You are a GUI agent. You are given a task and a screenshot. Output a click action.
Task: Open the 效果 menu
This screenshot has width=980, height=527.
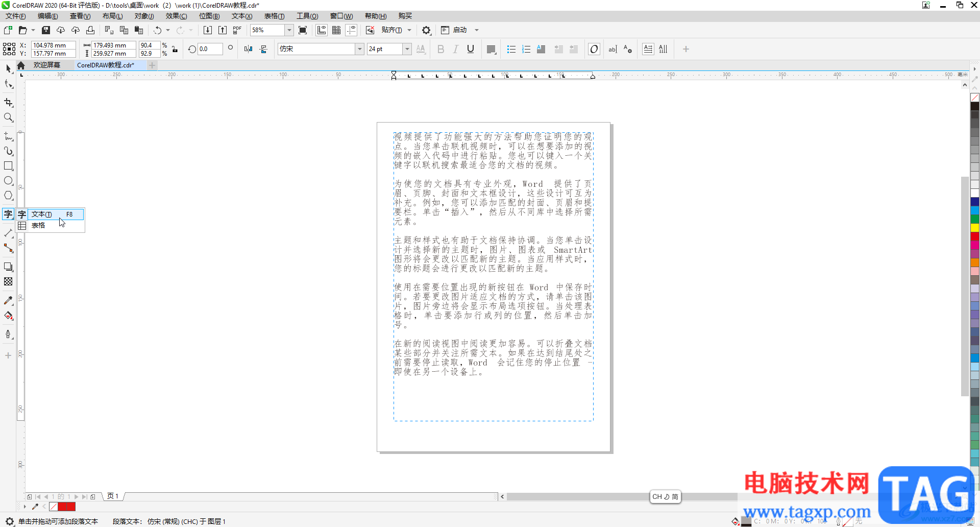point(176,16)
